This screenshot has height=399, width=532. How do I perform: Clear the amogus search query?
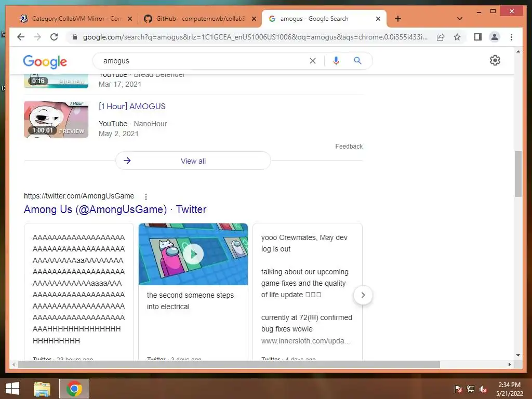pyautogui.click(x=312, y=61)
